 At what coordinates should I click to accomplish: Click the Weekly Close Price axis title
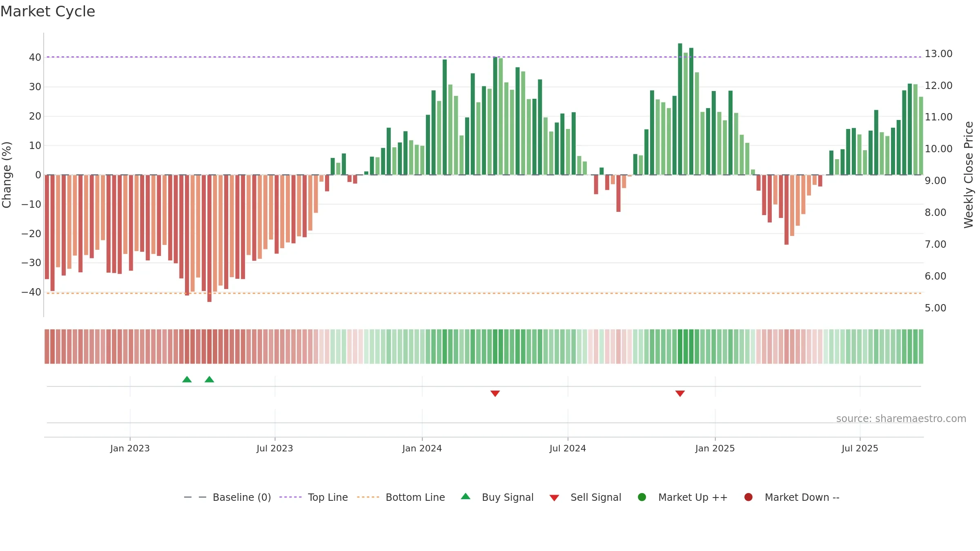(x=969, y=175)
